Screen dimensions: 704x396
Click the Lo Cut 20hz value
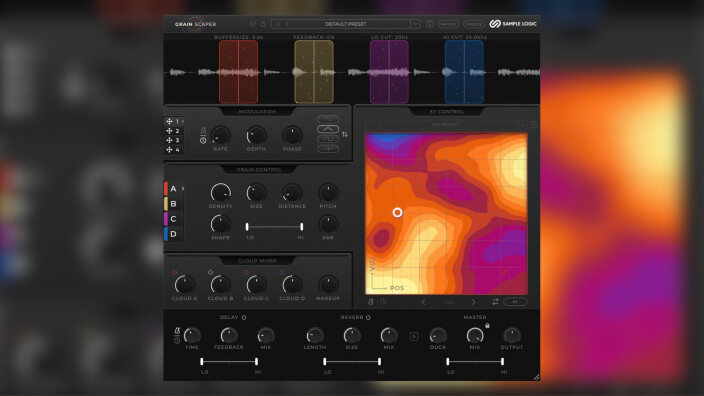coord(389,37)
